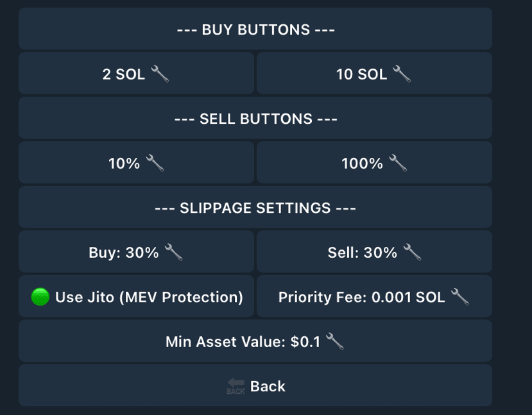Select the BUY BUTTONS section header

click(255, 30)
